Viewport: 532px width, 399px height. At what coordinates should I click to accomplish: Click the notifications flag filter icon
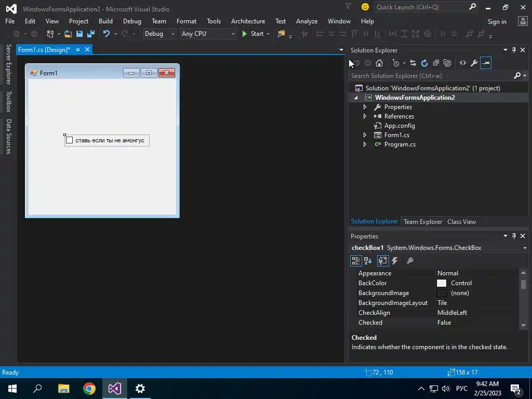tap(348, 6)
